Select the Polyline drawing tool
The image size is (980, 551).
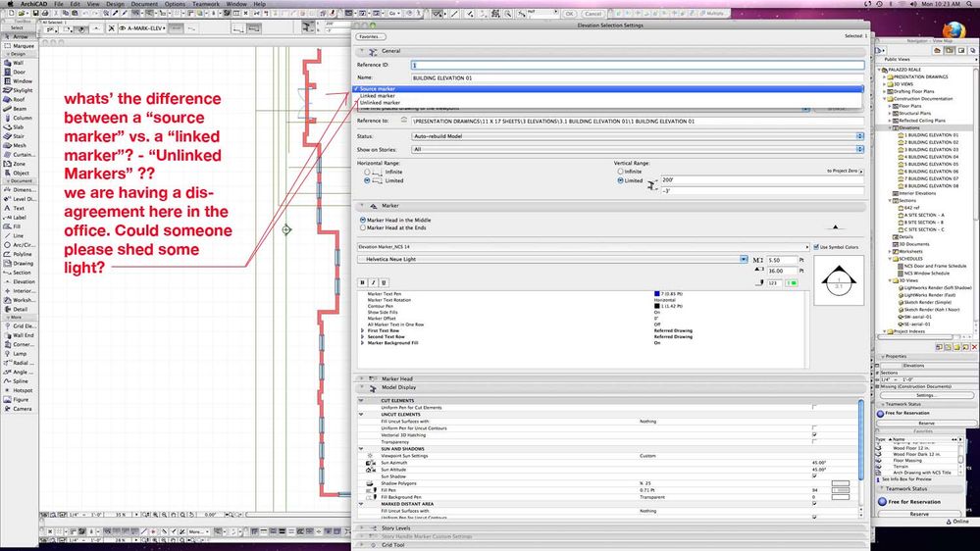(21, 254)
